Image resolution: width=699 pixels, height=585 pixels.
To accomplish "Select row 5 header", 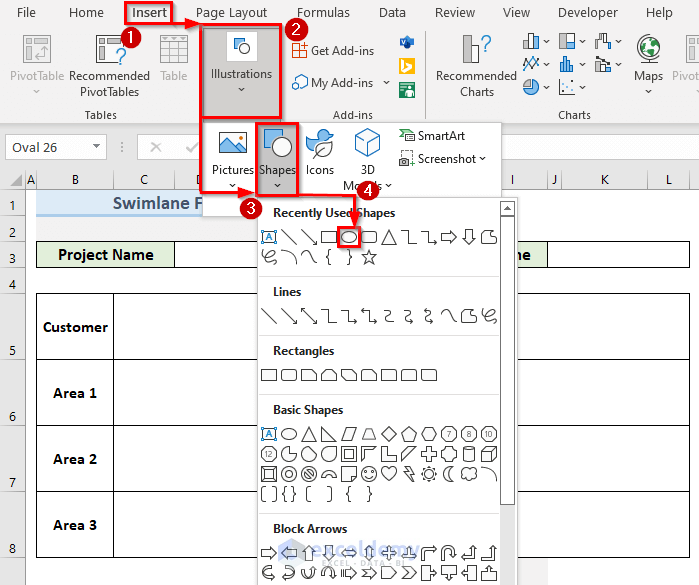I will coord(12,327).
